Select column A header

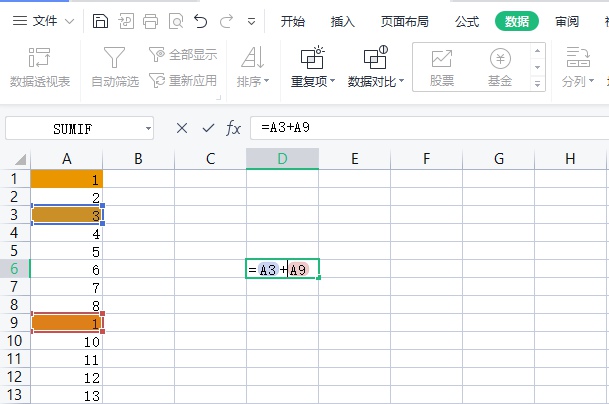66,159
